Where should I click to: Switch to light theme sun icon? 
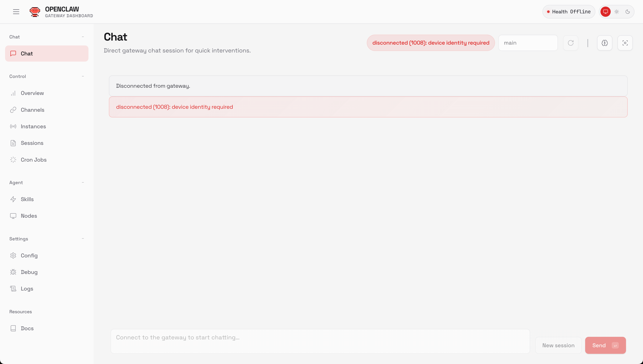click(616, 12)
